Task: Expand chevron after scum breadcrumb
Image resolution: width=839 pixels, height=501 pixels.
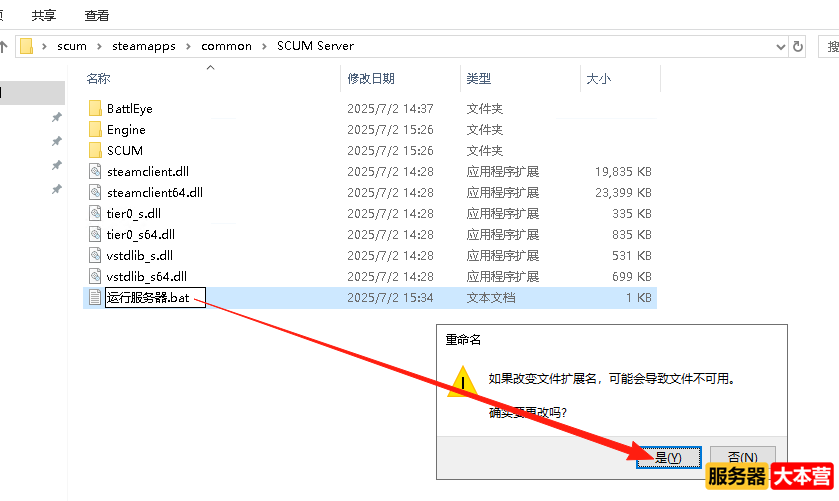Action: (x=99, y=47)
